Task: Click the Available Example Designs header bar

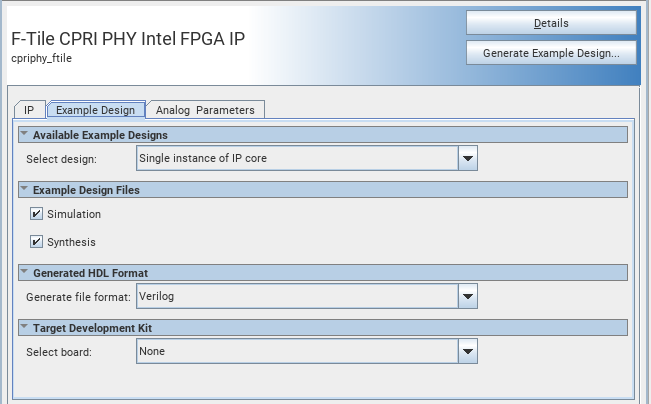Action: tap(320, 135)
